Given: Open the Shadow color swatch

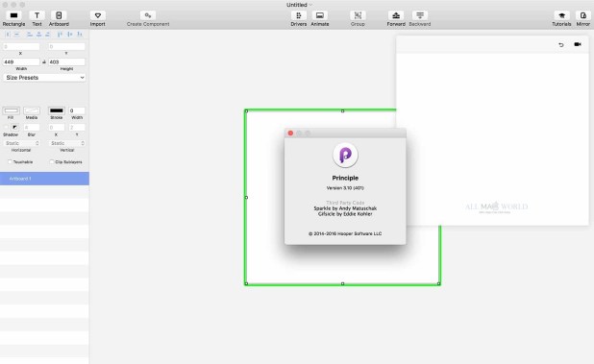Looking at the screenshot, I should coord(14,127).
